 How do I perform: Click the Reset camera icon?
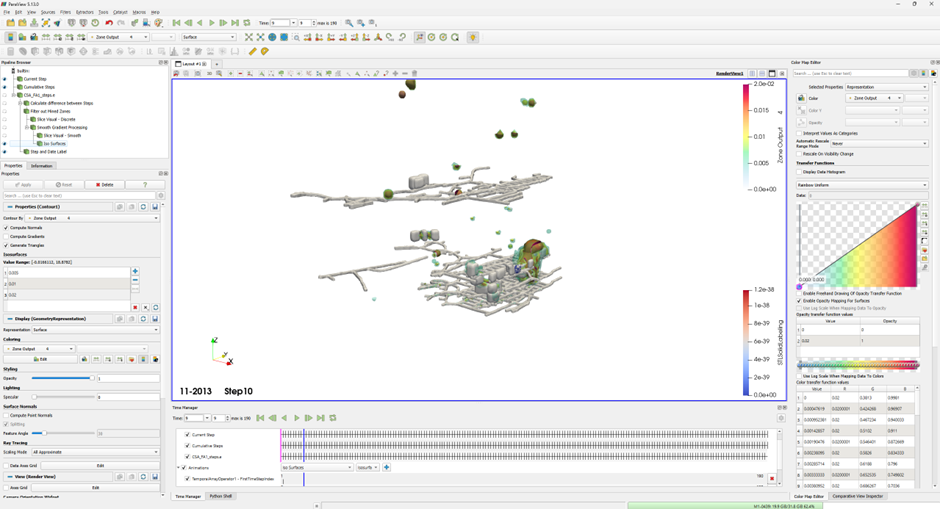tap(249, 37)
